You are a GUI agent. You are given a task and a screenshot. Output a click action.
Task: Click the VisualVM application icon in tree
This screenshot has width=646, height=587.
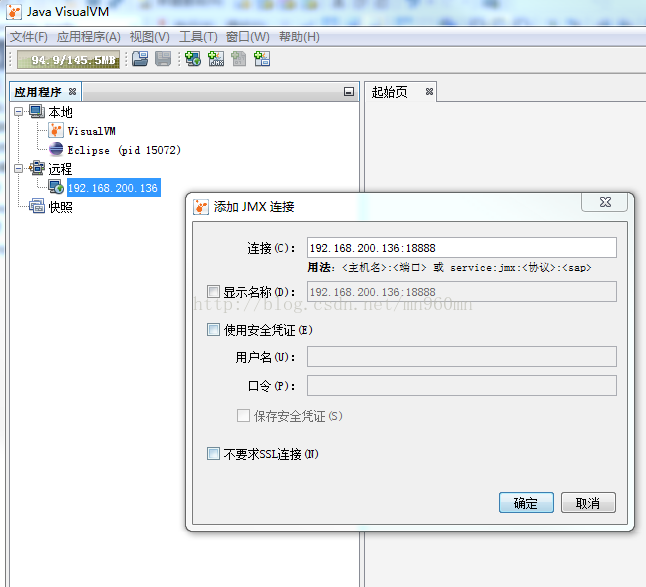point(56,131)
